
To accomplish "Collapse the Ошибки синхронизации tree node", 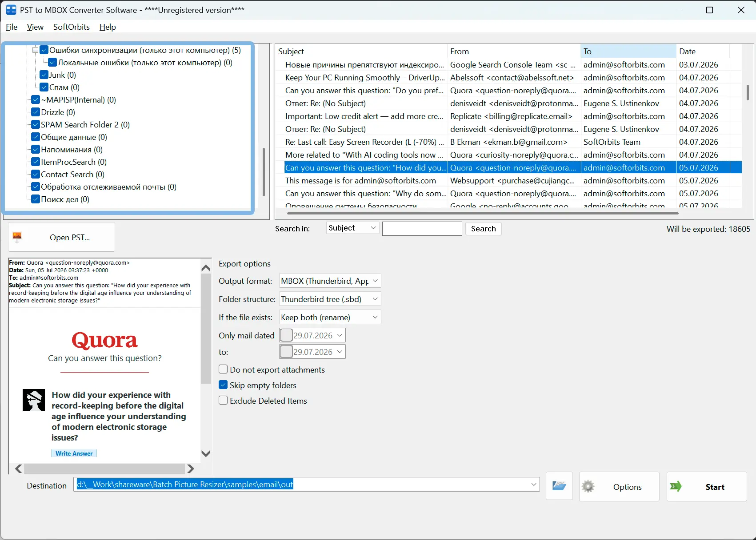I will pyautogui.click(x=36, y=50).
